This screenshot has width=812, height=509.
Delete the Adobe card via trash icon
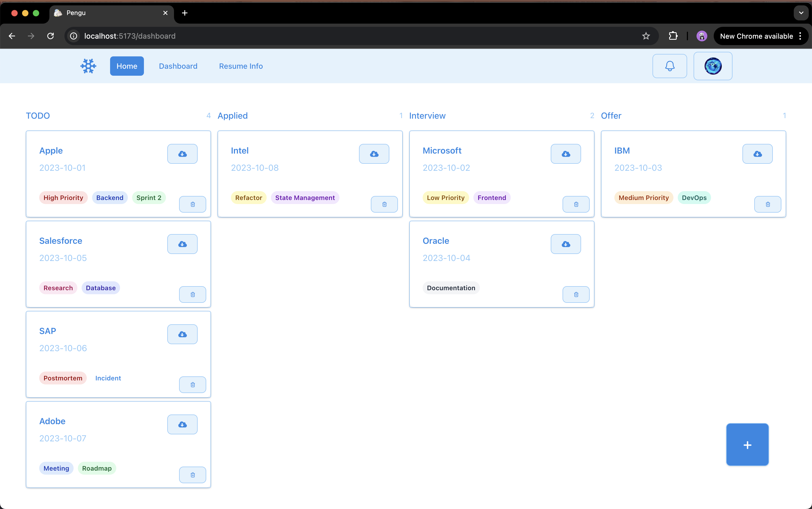[193, 475]
